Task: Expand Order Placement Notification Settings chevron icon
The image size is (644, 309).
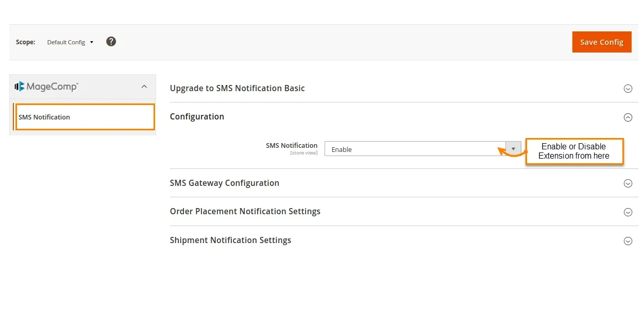Action: 628,212
